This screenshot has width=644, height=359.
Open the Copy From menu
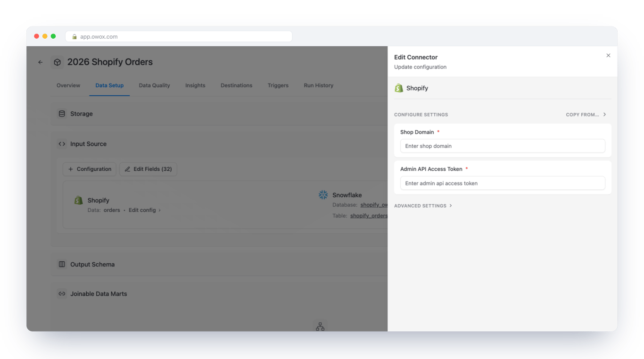586,115
